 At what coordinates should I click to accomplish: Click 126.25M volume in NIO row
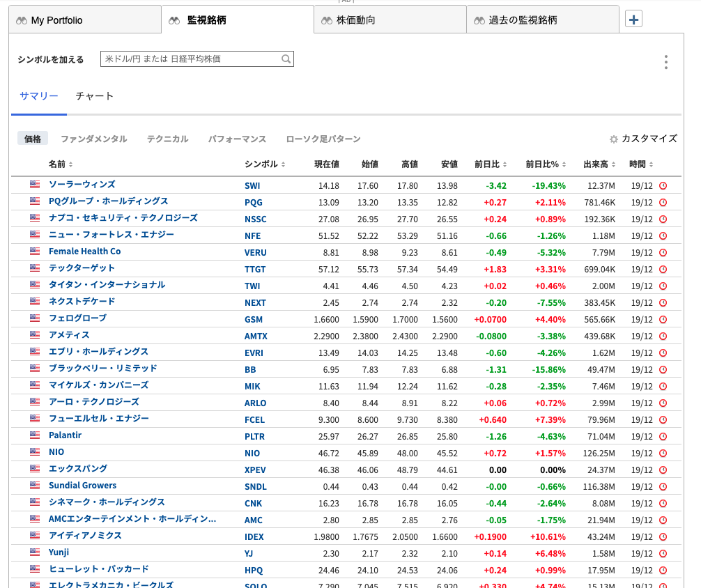point(599,453)
